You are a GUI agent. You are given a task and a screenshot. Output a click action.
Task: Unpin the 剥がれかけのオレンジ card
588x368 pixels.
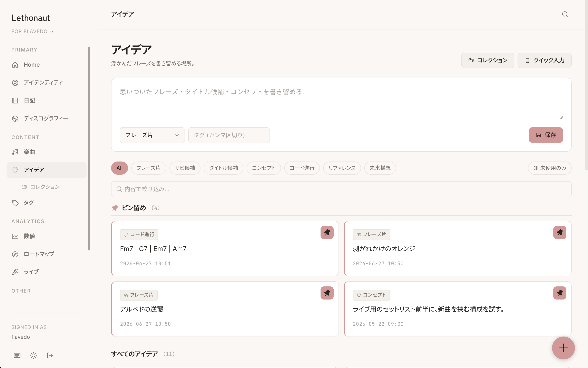click(x=560, y=232)
